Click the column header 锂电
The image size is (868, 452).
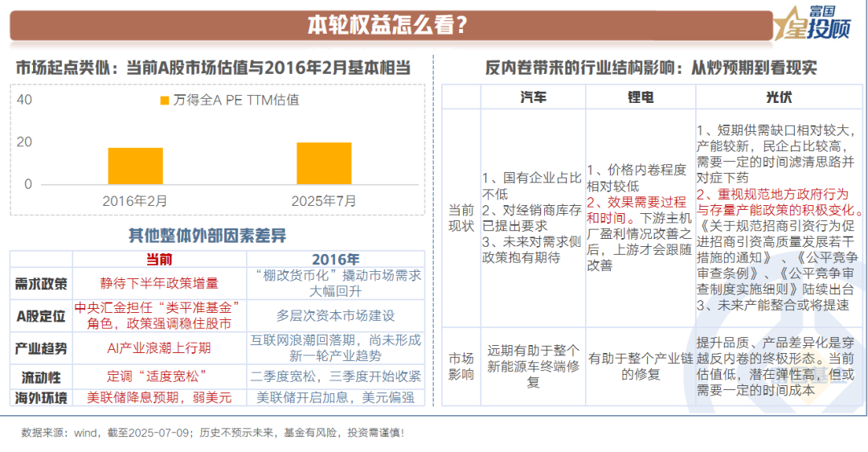[641, 97]
